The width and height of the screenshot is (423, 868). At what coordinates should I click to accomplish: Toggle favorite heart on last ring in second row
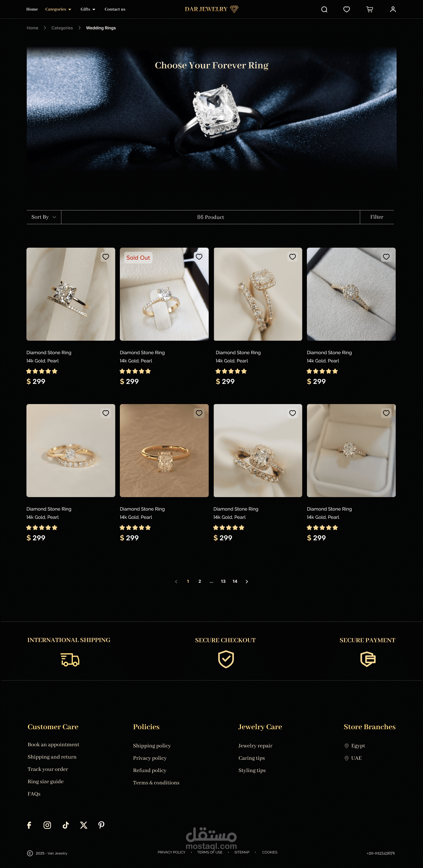386,413
